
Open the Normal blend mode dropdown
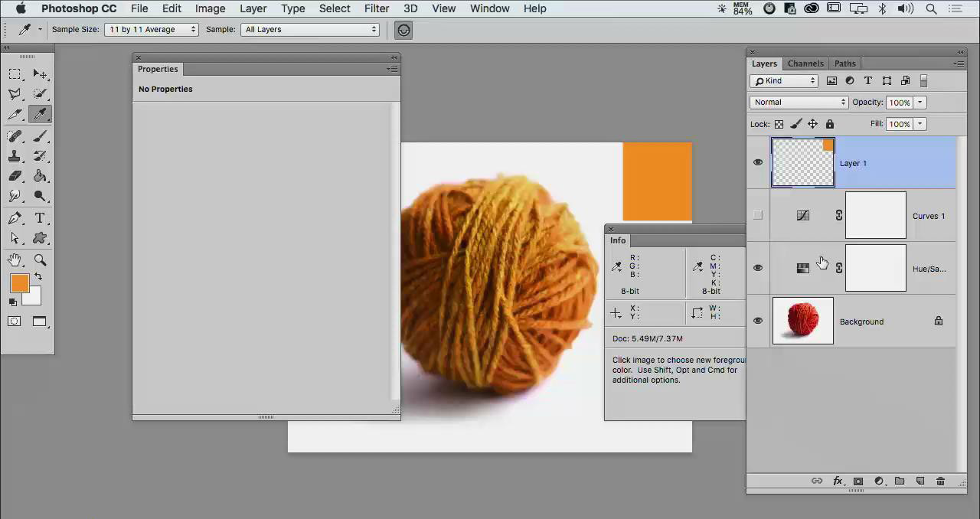click(799, 102)
